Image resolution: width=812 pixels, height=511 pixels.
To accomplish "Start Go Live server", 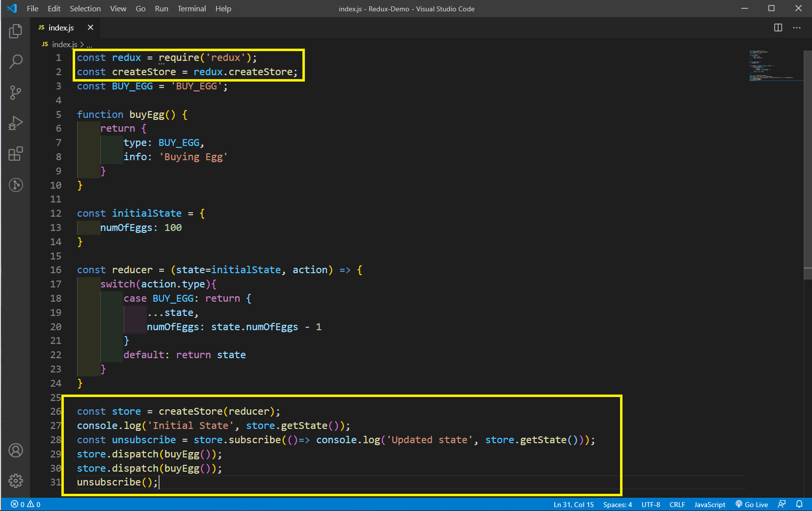I will pos(752,504).
